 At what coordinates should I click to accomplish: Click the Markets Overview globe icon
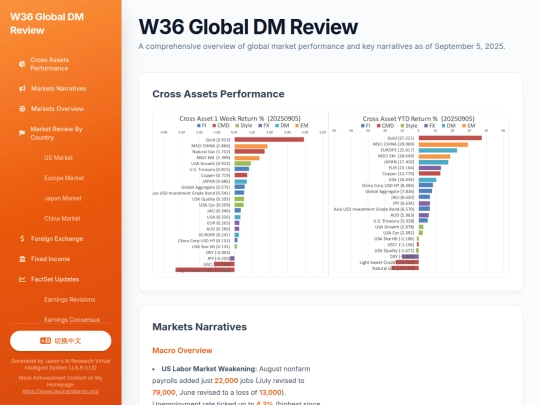tap(22, 109)
